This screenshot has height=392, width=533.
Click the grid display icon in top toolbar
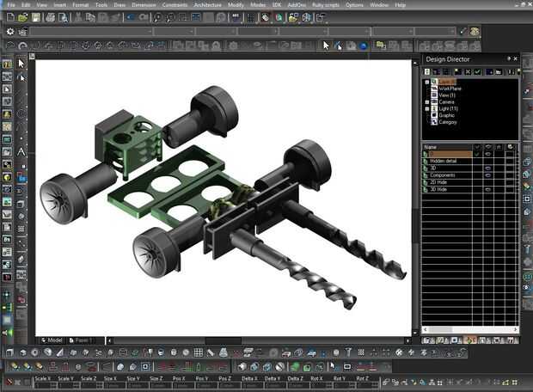(250, 18)
